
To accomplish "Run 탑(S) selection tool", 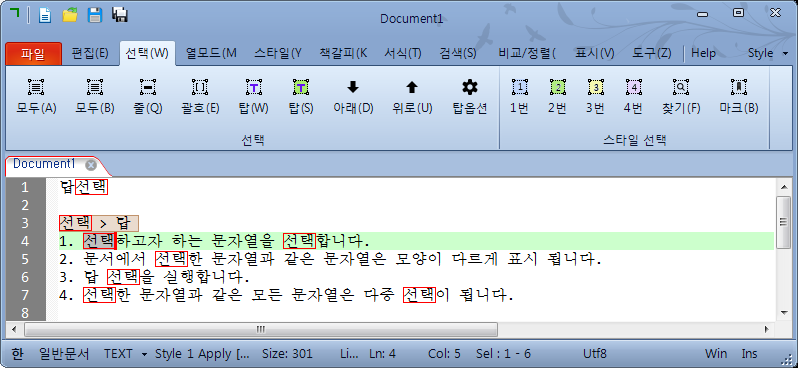I will 301,96.
